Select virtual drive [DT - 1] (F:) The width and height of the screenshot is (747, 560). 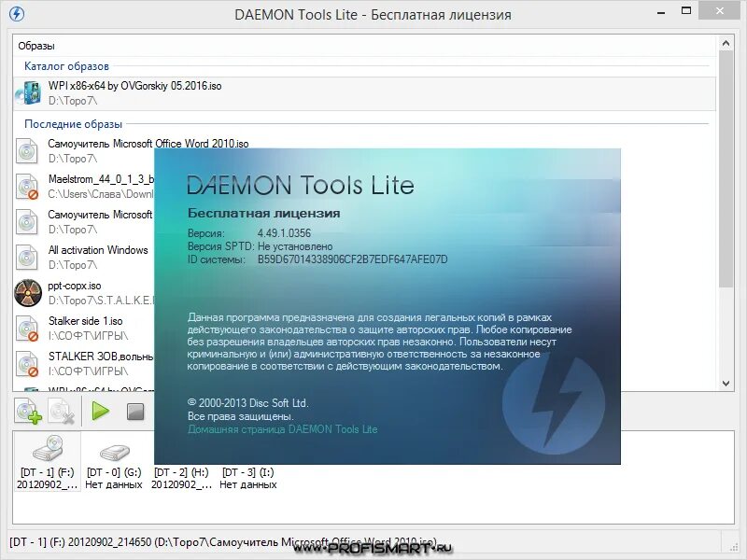coord(48,461)
